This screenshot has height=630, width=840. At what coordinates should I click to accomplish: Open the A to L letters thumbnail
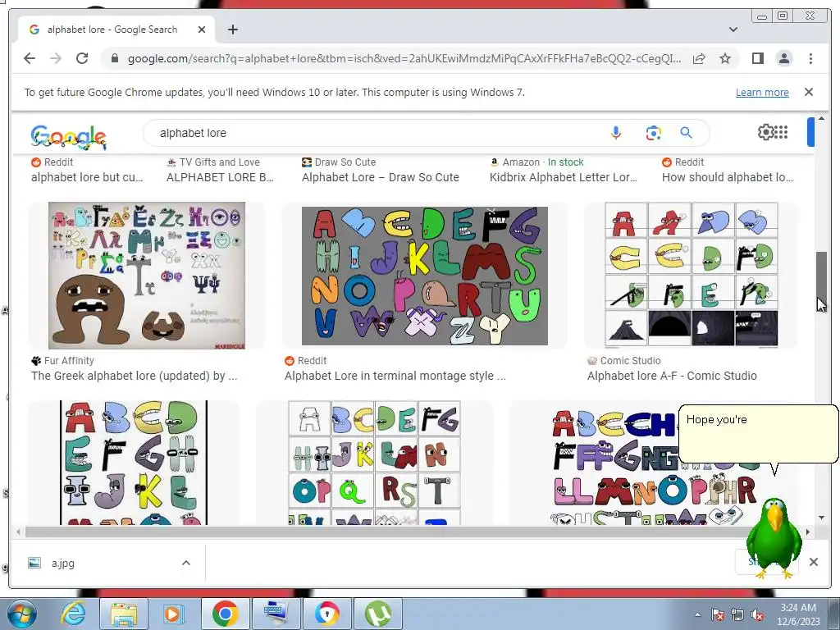(x=134, y=463)
